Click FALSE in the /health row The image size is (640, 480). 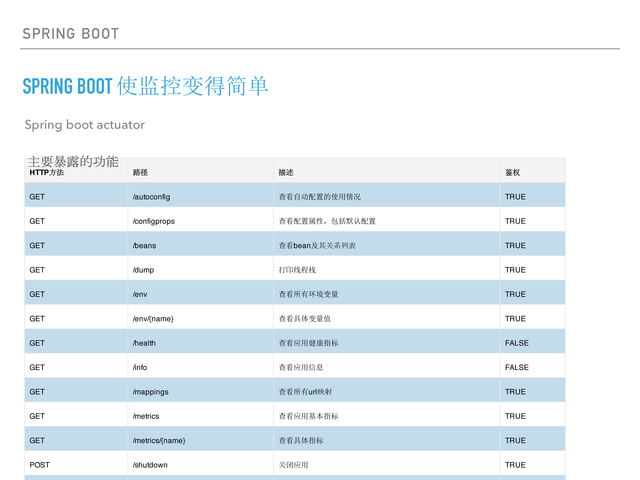[x=517, y=343]
